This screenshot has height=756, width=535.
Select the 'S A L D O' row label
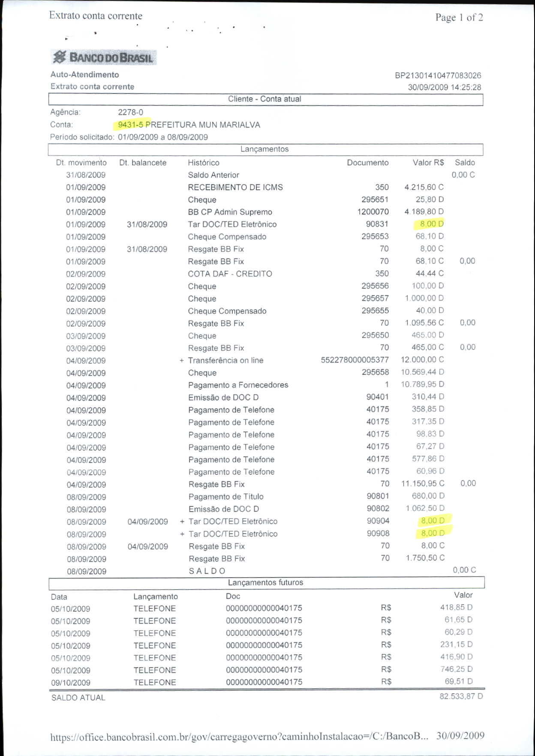(207, 572)
